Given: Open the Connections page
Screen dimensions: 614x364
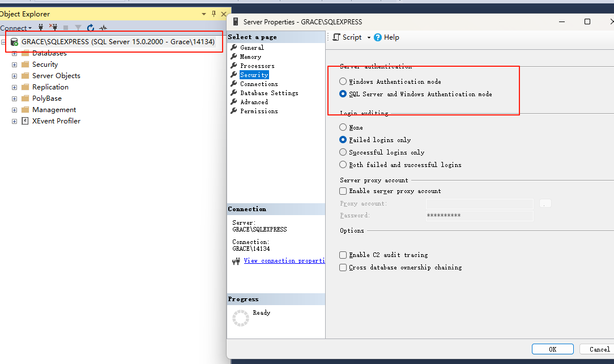Looking at the screenshot, I should [259, 84].
